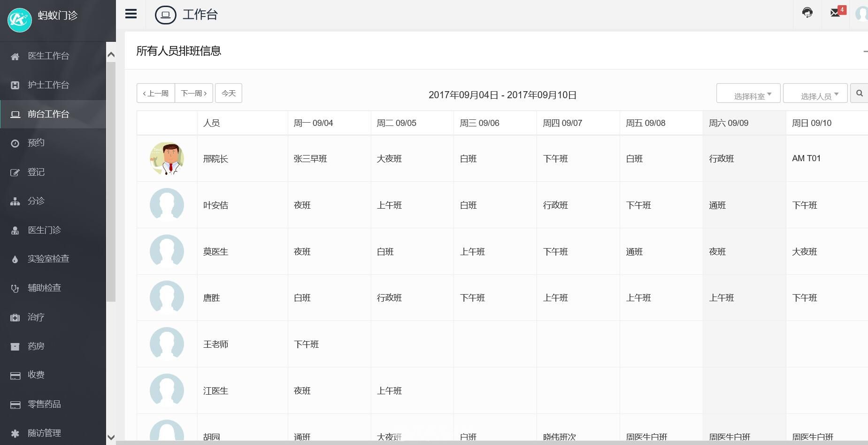This screenshot has height=445, width=868.
Task: Go to previous week 上一周
Action: click(156, 93)
